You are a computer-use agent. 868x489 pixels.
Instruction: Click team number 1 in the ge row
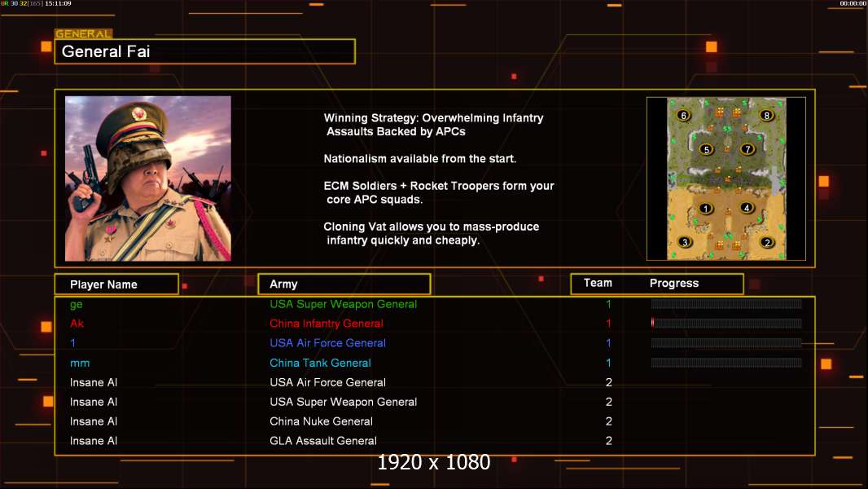click(x=608, y=304)
